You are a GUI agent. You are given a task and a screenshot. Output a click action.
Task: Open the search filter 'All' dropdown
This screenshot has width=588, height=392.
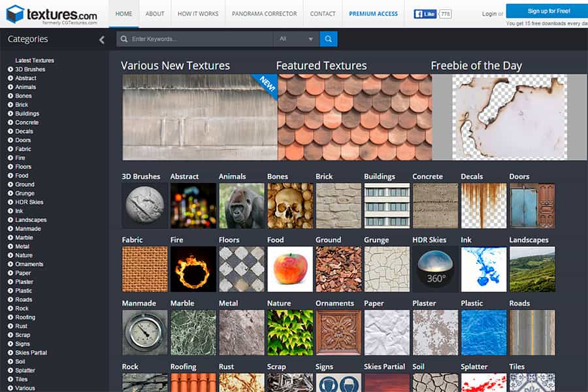point(297,39)
